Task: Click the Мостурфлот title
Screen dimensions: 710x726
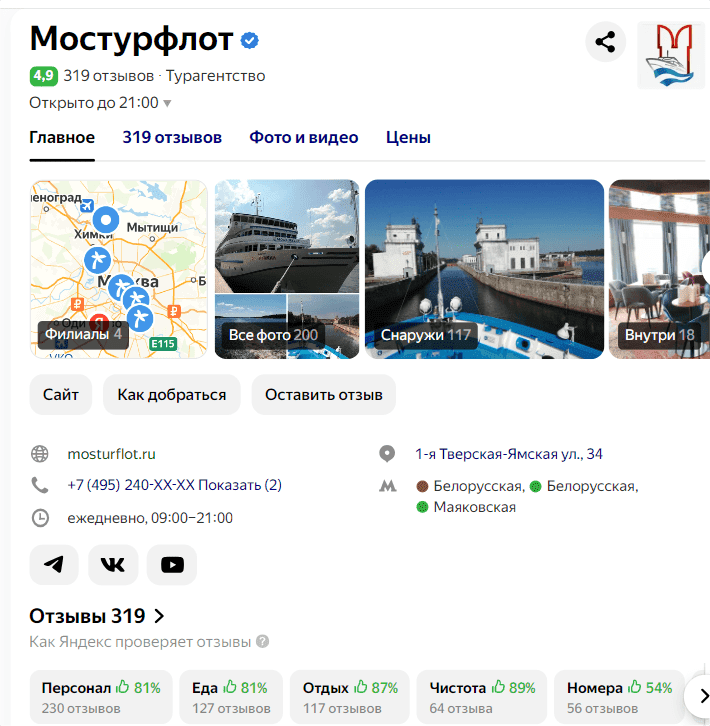Action: pyautogui.click(x=132, y=39)
